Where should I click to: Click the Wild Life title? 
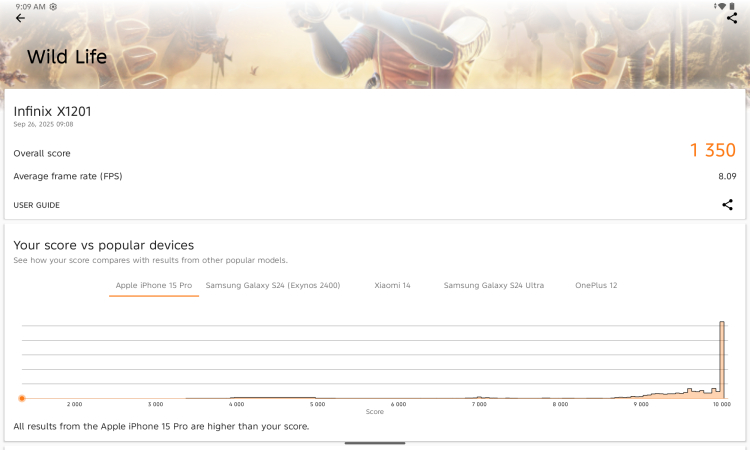click(x=67, y=57)
